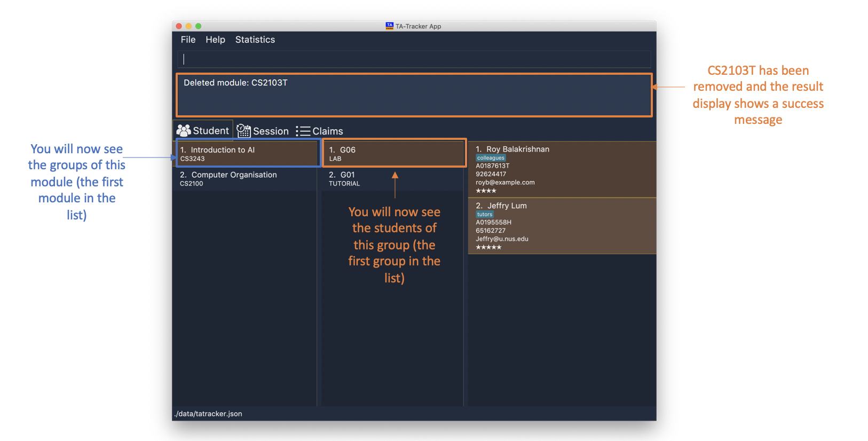The image size is (868, 441).
Task: Click matric number A0195558H
Action: tap(493, 222)
